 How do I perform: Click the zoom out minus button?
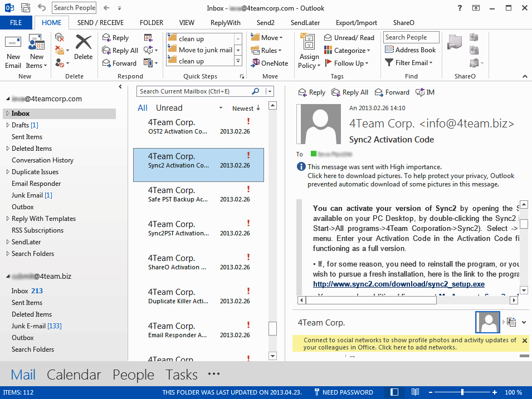pyautogui.click(x=431, y=392)
